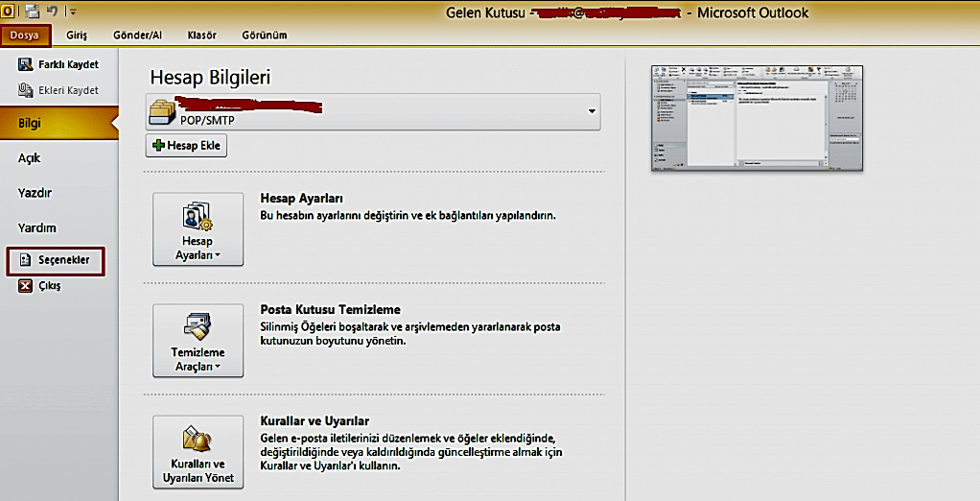Click Kuralları ve Uyarıları Yönet button

pyautogui.click(x=198, y=452)
